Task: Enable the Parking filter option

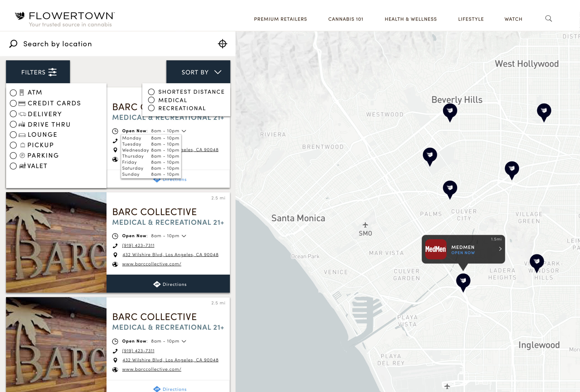Action: coord(13,156)
